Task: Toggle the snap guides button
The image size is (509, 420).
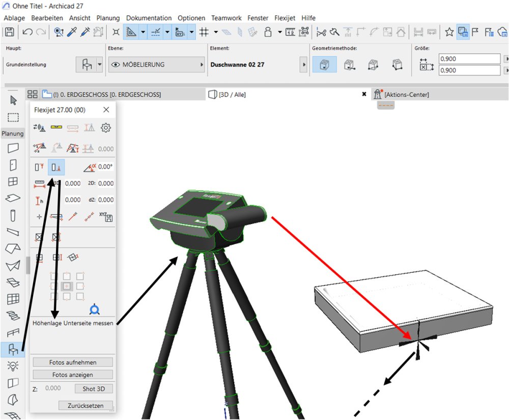Action: click(156, 32)
